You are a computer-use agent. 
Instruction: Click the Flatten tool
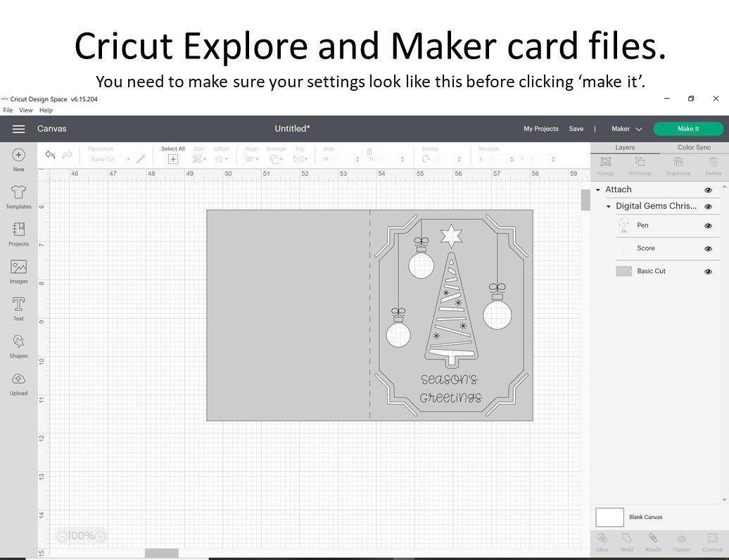coord(682,542)
